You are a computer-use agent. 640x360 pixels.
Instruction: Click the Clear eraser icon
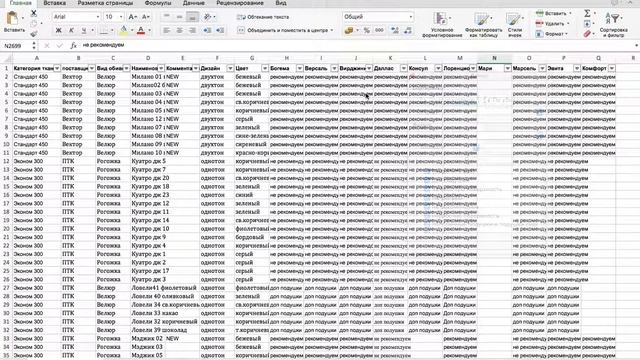pyautogui.click(x=587, y=34)
